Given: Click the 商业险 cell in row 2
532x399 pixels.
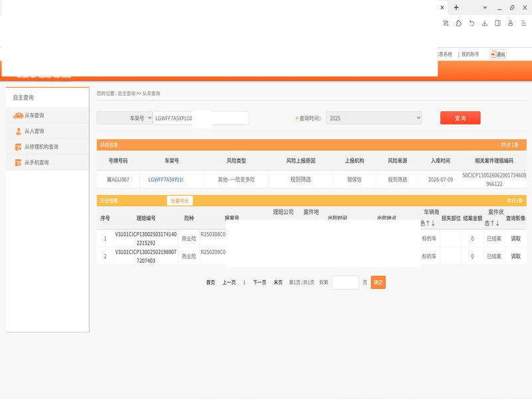Looking at the screenshot, I should tap(189, 256).
